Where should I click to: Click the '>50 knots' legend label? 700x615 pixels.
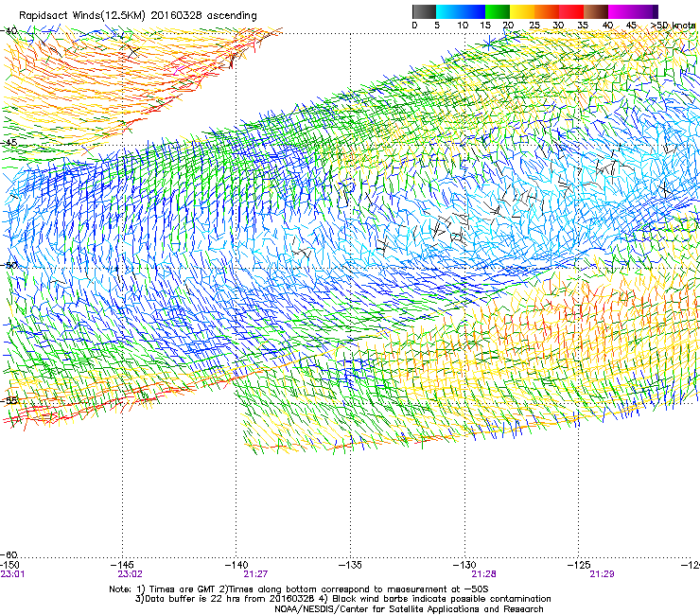click(673, 26)
